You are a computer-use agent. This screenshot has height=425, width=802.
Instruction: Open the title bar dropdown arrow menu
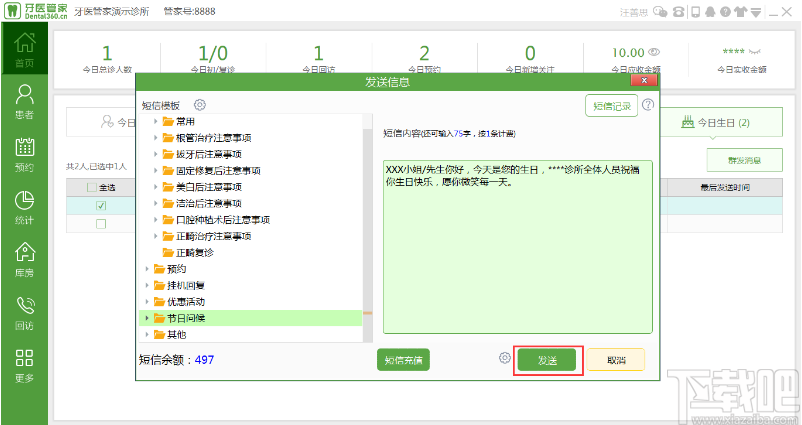tap(755, 12)
